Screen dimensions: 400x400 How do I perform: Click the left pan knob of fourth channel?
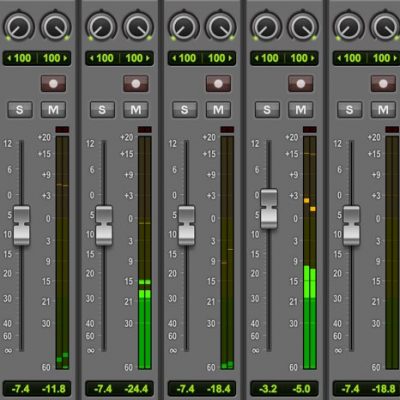(x=266, y=26)
